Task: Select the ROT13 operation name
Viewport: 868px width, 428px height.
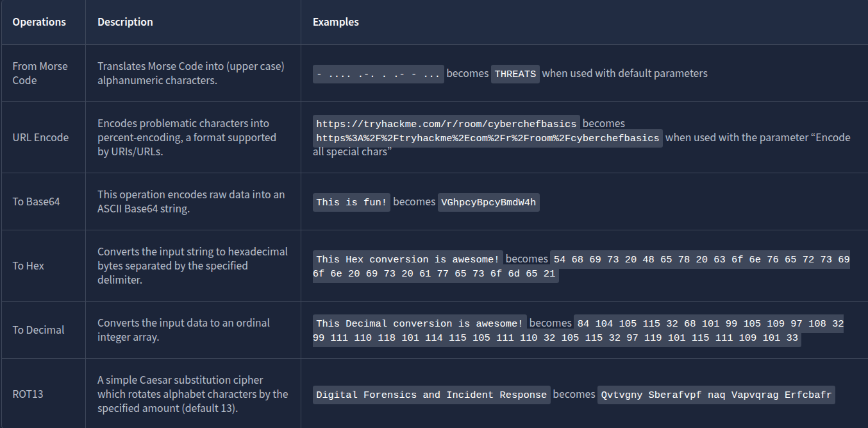Action: (28, 394)
